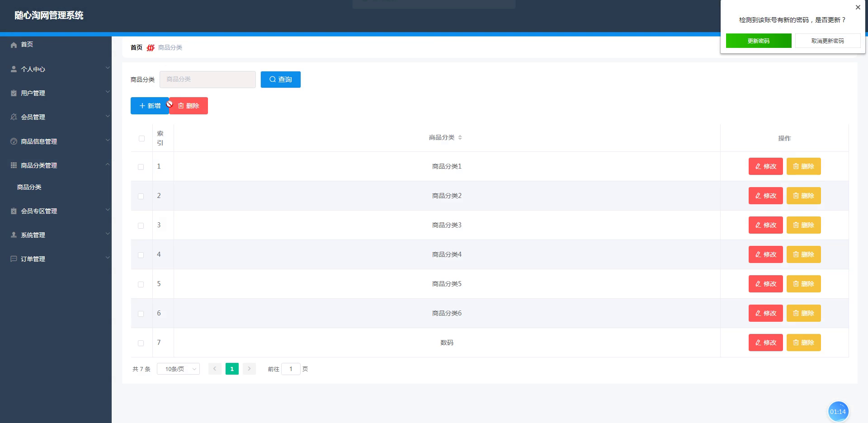Click the red breadcrumb separator icon
The image size is (868, 423).
click(151, 47)
